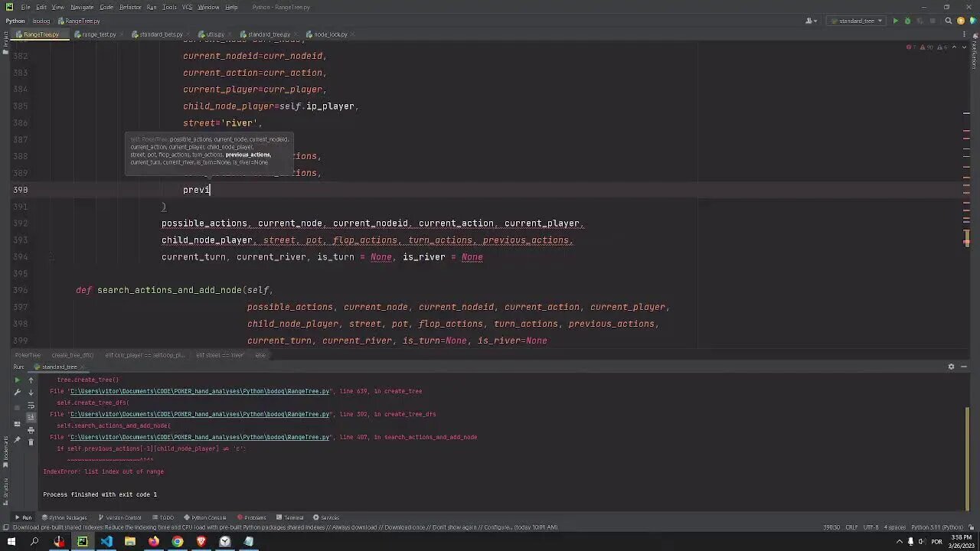Open the Services tool window
Image resolution: width=980 pixels, height=551 pixels.
tap(326, 517)
